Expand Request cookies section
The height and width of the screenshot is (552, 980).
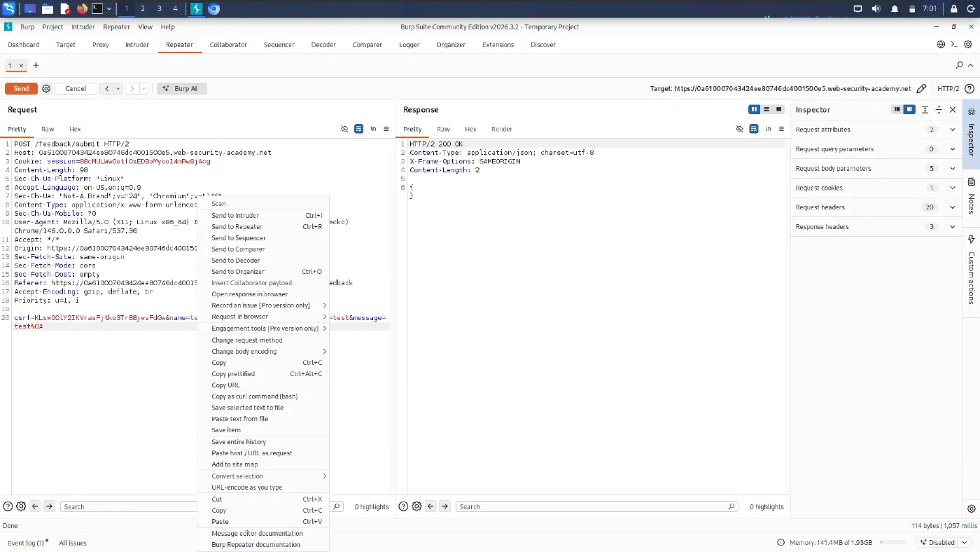tap(876, 188)
